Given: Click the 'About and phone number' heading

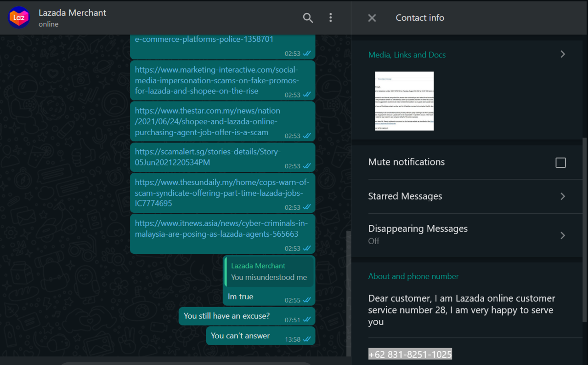Looking at the screenshot, I should point(413,276).
